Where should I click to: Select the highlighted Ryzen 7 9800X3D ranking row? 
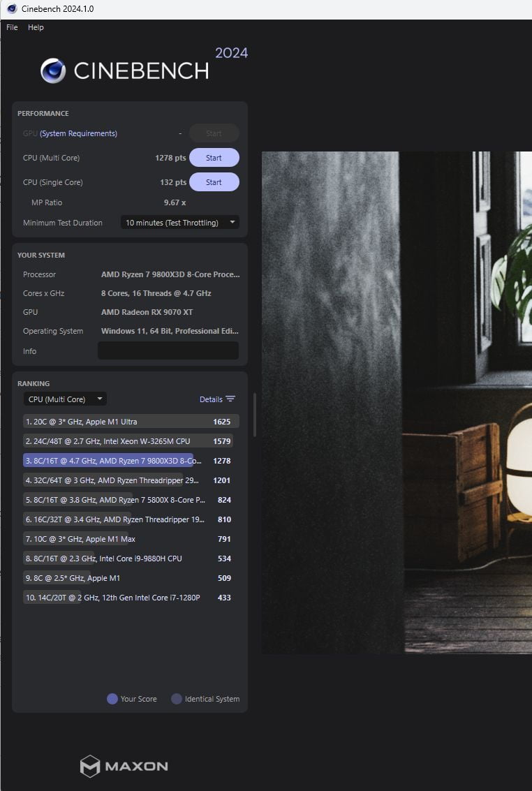click(x=131, y=461)
